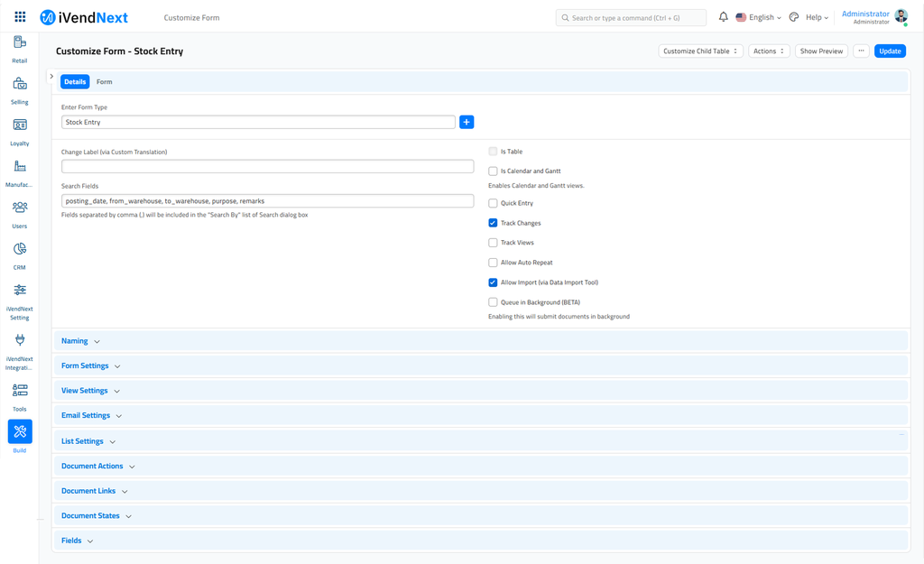Select the Tools icon in sidebar
The height and width of the screenshot is (564, 924).
(x=19, y=391)
